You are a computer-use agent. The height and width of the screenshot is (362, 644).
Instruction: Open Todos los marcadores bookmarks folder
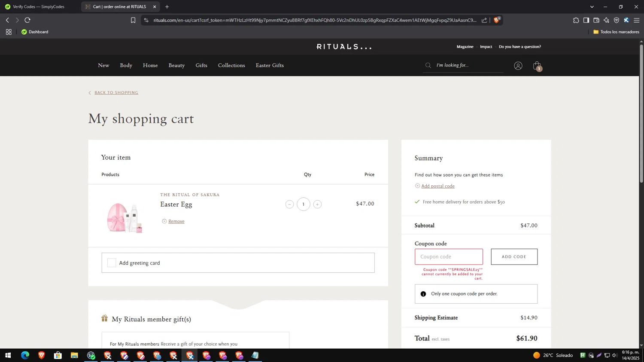pos(616,32)
